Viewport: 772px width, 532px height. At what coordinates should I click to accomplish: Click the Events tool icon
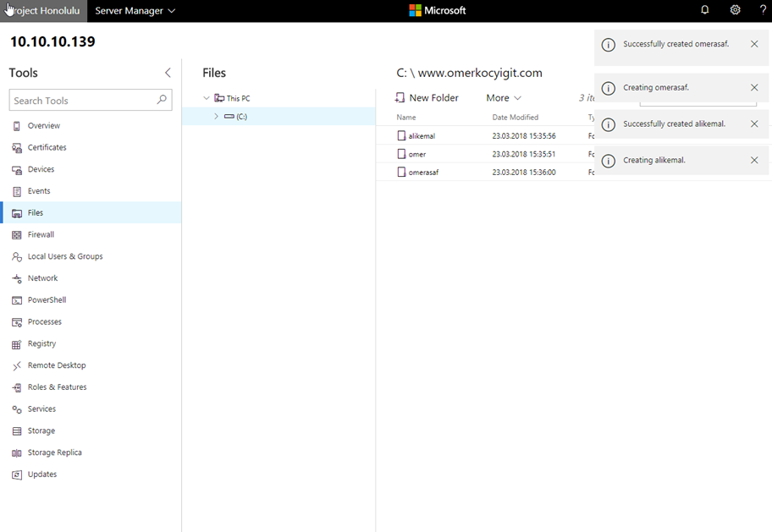(x=17, y=191)
